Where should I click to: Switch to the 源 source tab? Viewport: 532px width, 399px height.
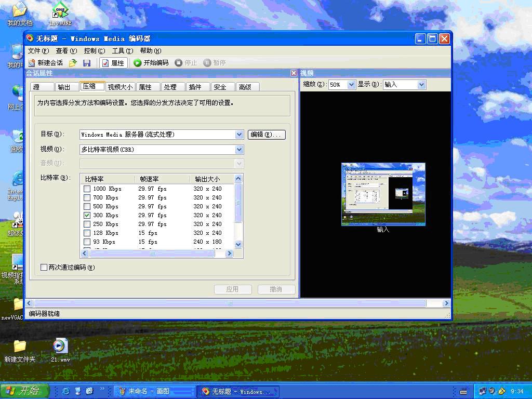(x=42, y=87)
